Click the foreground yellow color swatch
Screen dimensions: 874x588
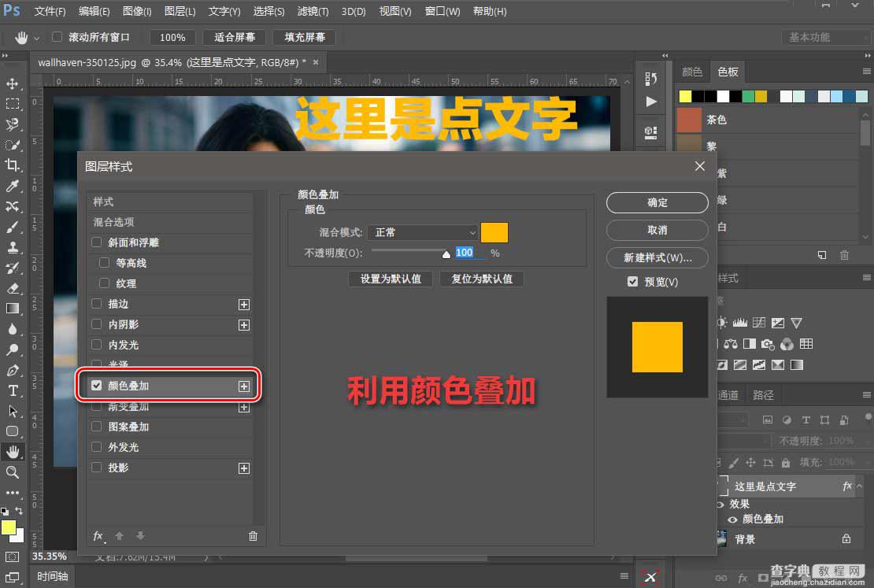pyautogui.click(x=9, y=527)
